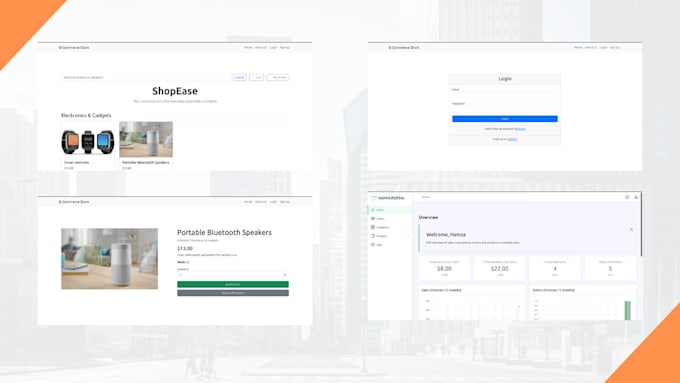Viewport: 680px width, 383px height.
Task: Click Home in ShopEase home page navbar
Action: pos(248,47)
